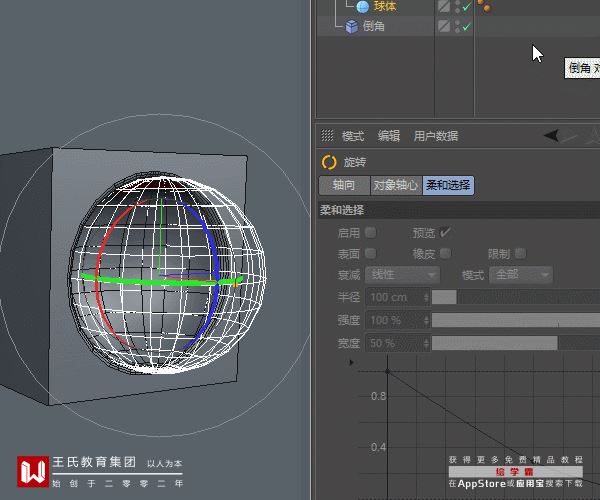Open the 编辑 menu in attribute manager
This screenshot has width=600, height=500.
click(x=389, y=136)
